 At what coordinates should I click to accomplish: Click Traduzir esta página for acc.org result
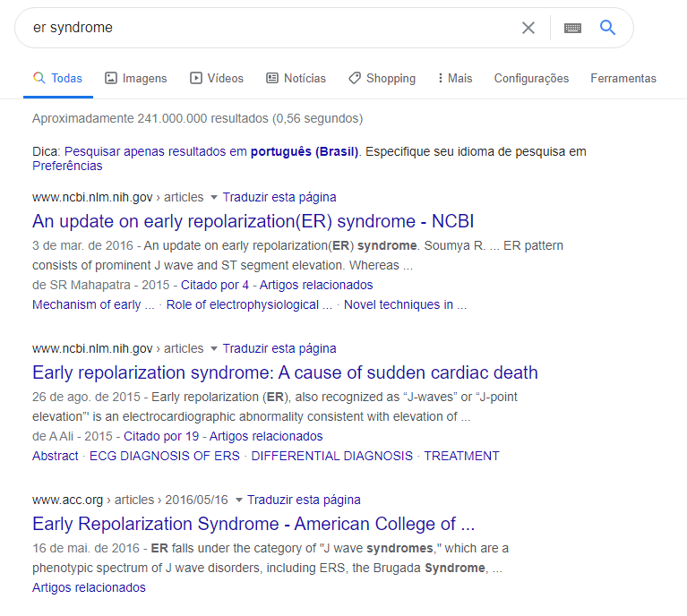pyautogui.click(x=304, y=500)
